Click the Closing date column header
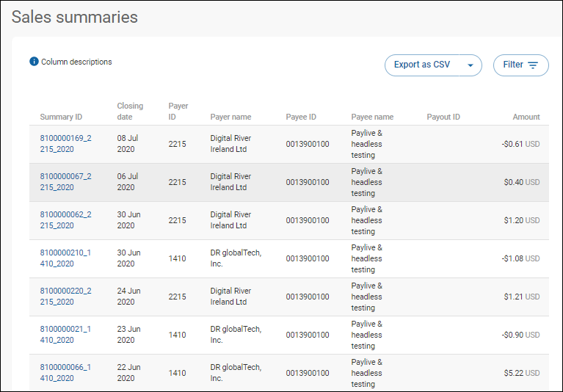The width and height of the screenshot is (563, 392). click(130, 112)
